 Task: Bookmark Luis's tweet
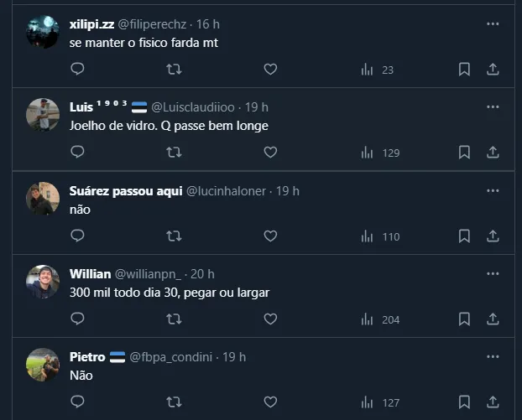[464, 153]
